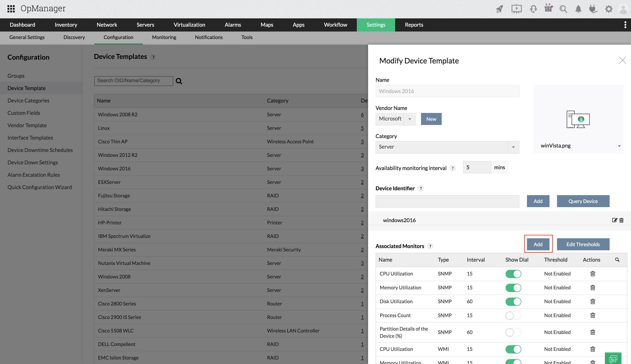Disable Show Dial for SNMP CPU Utilization
This screenshot has height=364, width=631.
point(513,274)
